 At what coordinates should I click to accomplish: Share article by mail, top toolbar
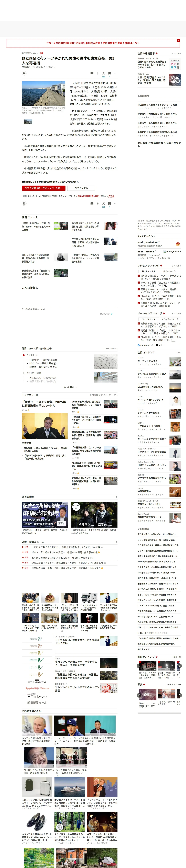click(x=92, y=73)
